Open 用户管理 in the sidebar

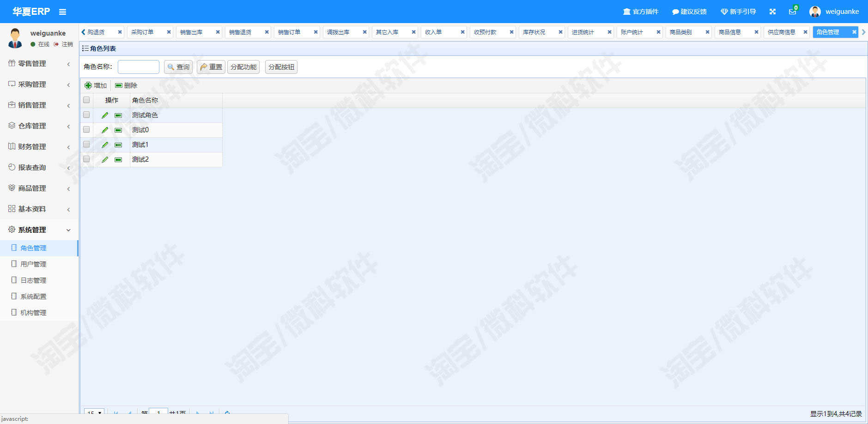coord(39,264)
